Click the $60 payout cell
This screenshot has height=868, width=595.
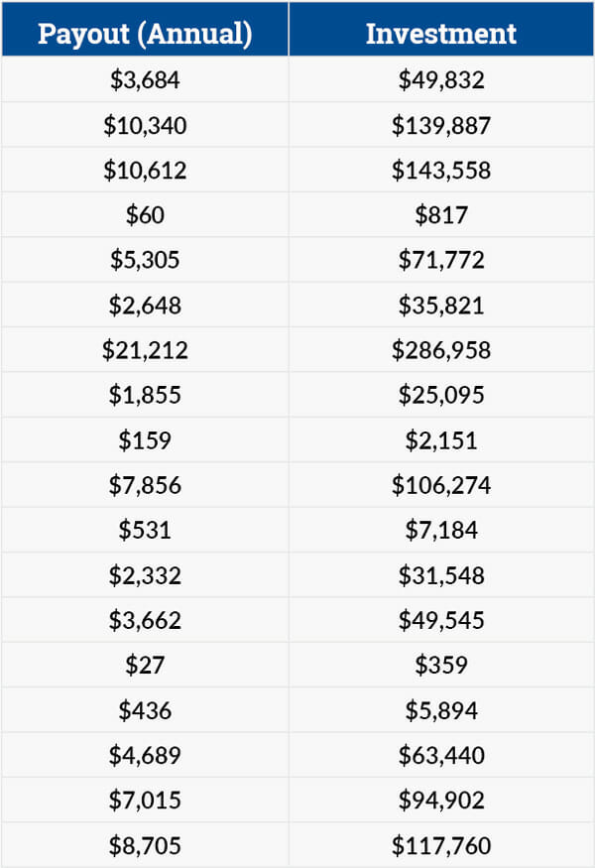(145, 215)
